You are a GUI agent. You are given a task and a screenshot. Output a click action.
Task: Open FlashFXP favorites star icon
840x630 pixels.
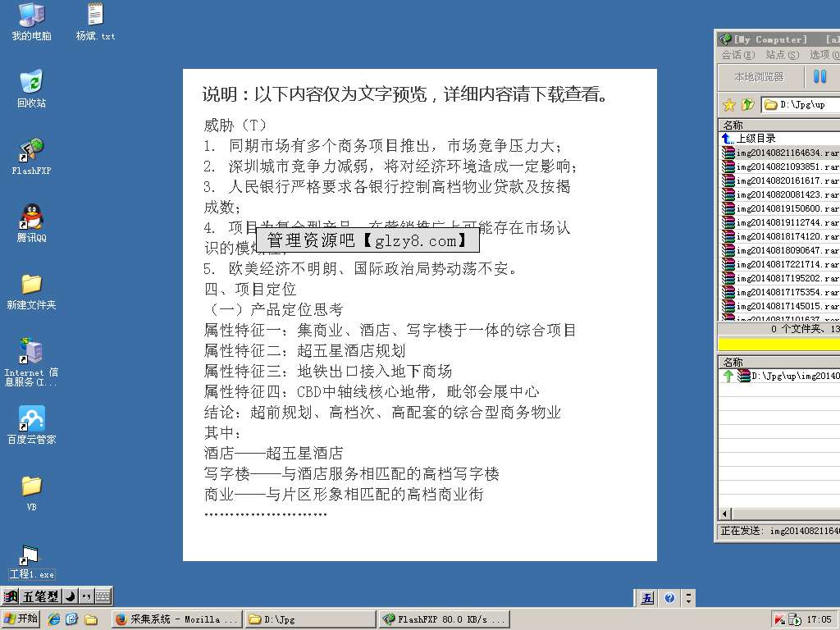(729, 104)
